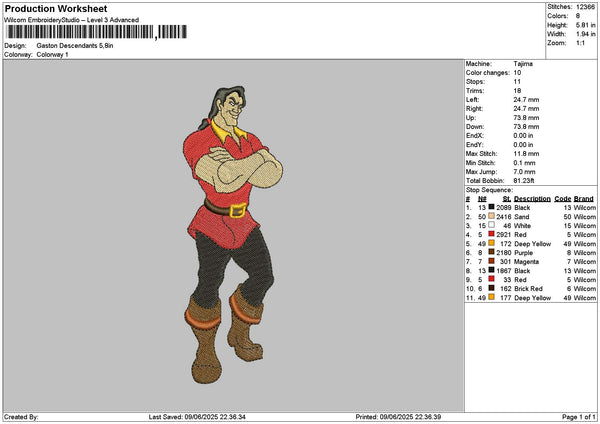Select the 'St.' column header
Image resolution: width=600 pixels, height=424 pixels.
(507, 199)
